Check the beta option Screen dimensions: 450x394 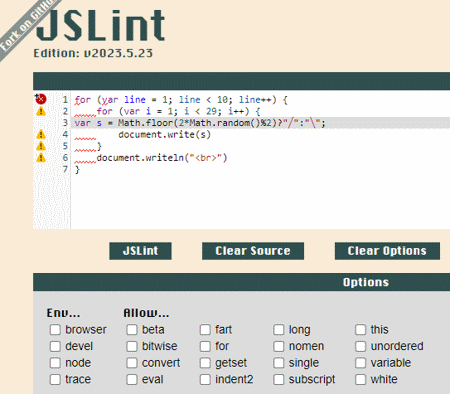(132, 330)
